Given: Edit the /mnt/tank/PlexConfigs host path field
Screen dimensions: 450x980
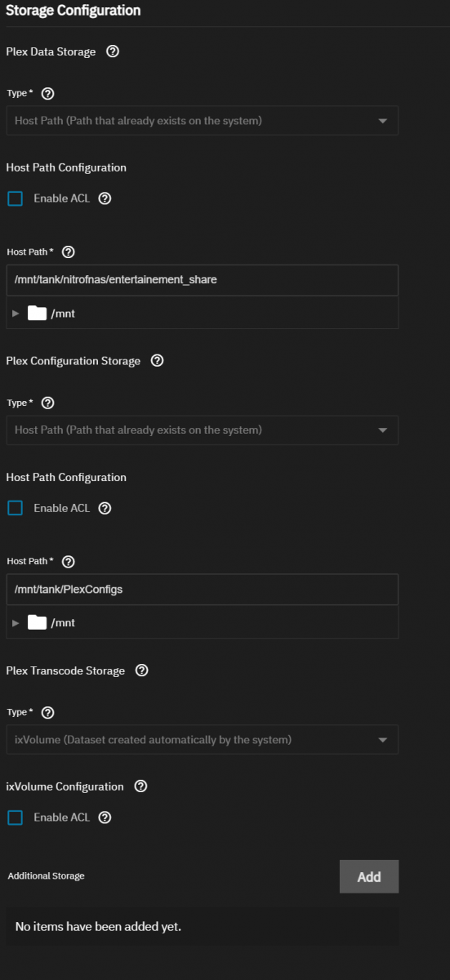Looking at the screenshot, I should [x=202, y=589].
